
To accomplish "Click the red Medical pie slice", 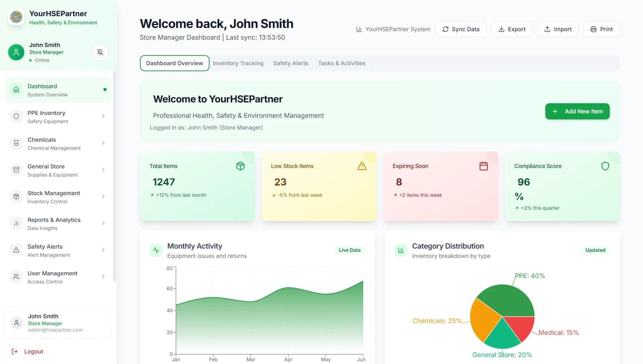I will (x=520, y=327).
